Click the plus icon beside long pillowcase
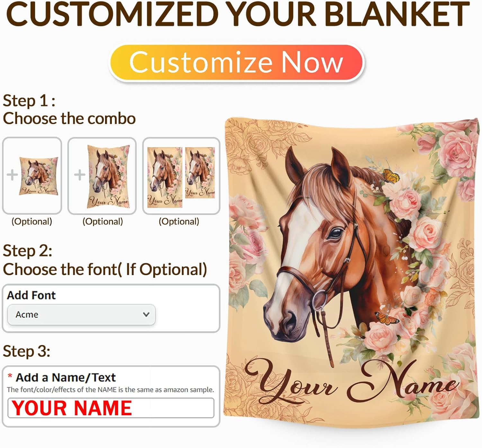Viewport: 482px width, 448px height. (80, 175)
